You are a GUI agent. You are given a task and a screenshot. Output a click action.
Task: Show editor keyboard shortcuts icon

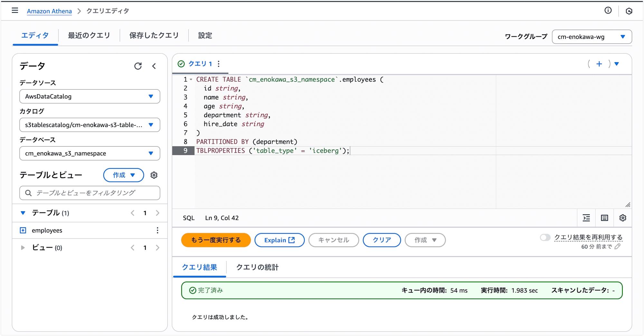coord(604,218)
